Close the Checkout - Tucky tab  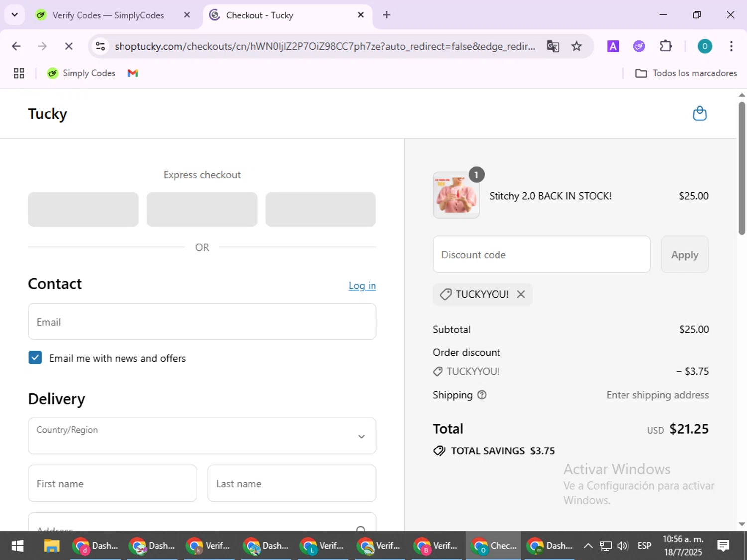361,15
